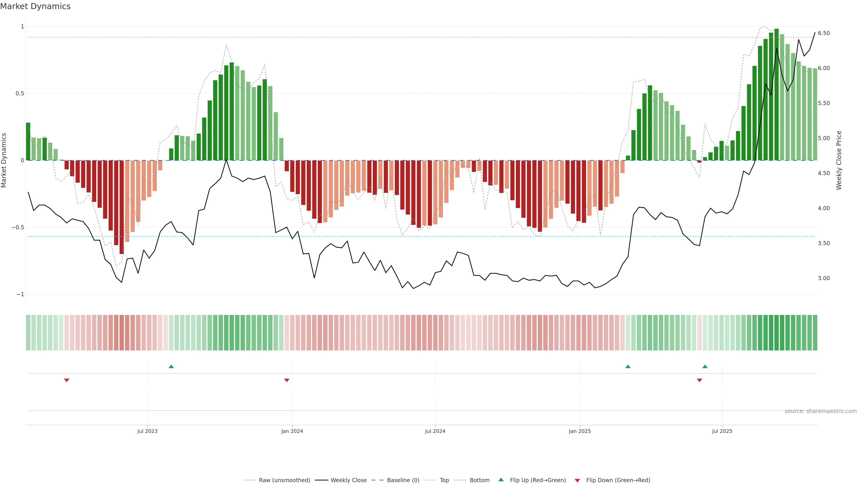The width and height of the screenshot is (868, 488).
Task: Click the Jan 2024 x-axis label
Action: coord(292,431)
